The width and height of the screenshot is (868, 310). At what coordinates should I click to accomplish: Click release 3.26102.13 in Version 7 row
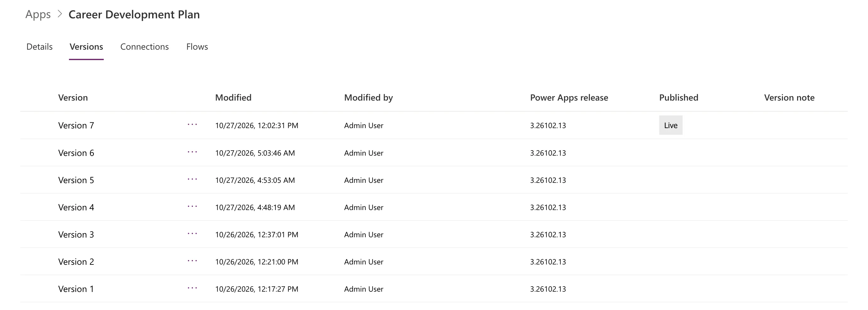548,126
